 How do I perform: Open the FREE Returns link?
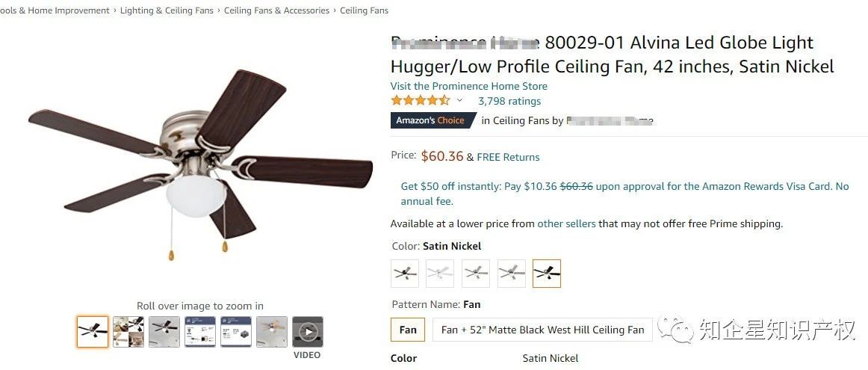508,157
